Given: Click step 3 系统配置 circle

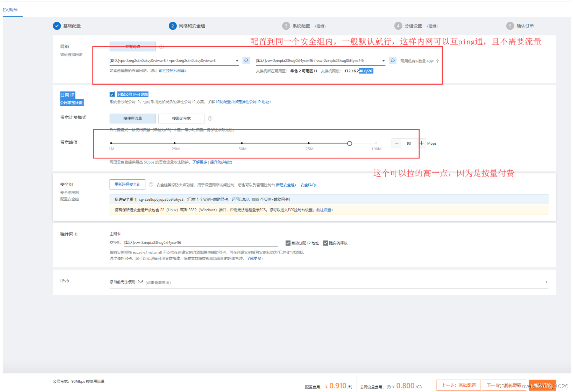Looking at the screenshot, I should (x=286, y=26).
